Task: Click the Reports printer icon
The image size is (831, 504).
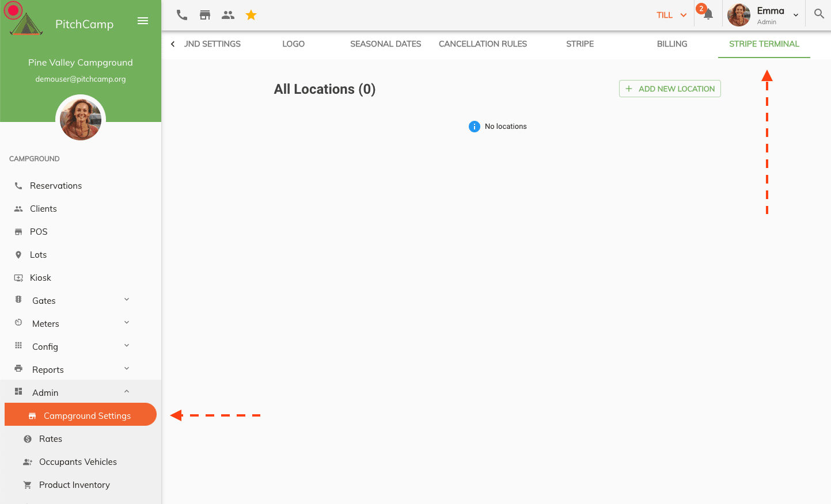Action: click(18, 369)
